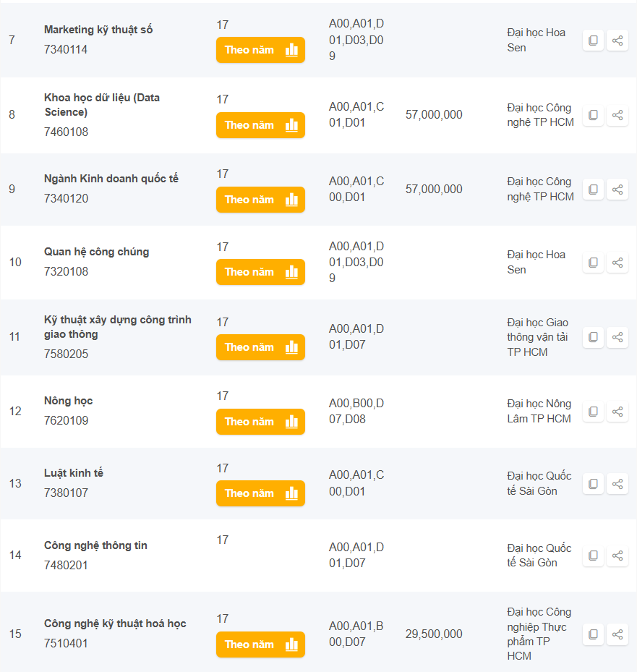Screen dimensions: 637x672
Task: Open the Kỹ thuật xây dựng công trình giao thông major
Action: 117,327
